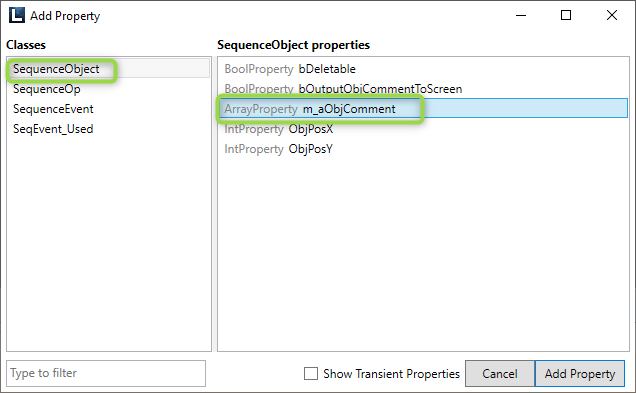
Task: Select the SequenceOp class
Action: pyautogui.click(x=108, y=88)
